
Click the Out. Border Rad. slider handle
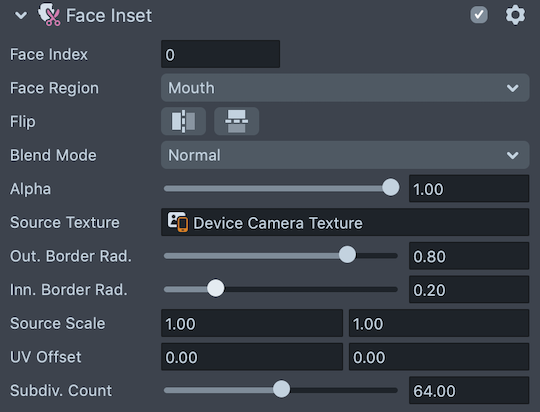(x=347, y=255)
